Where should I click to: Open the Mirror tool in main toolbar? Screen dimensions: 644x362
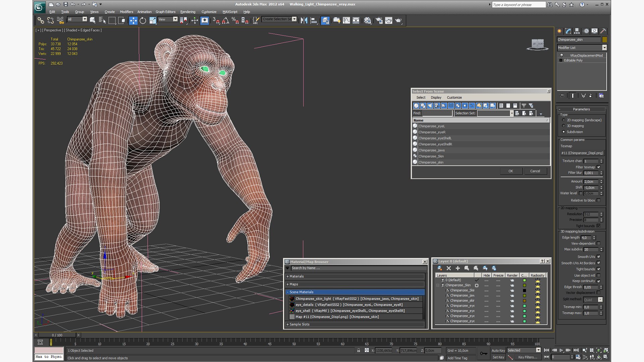click(x=304, y=21)
